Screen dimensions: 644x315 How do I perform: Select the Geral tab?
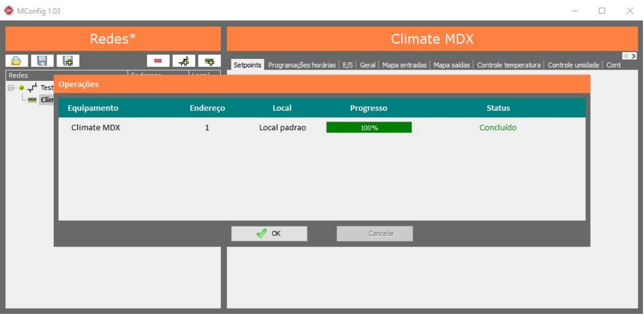tap(368, 65)
